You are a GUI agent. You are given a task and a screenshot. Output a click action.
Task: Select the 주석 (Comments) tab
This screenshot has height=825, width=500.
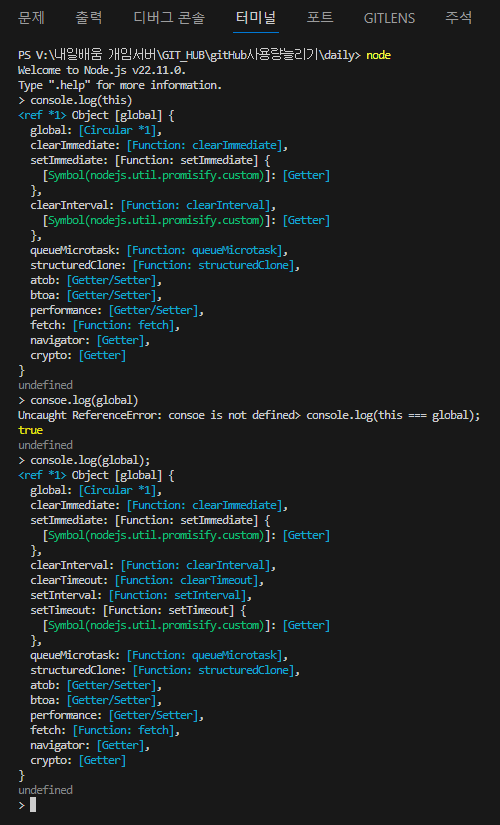click(x=458, y=18)
